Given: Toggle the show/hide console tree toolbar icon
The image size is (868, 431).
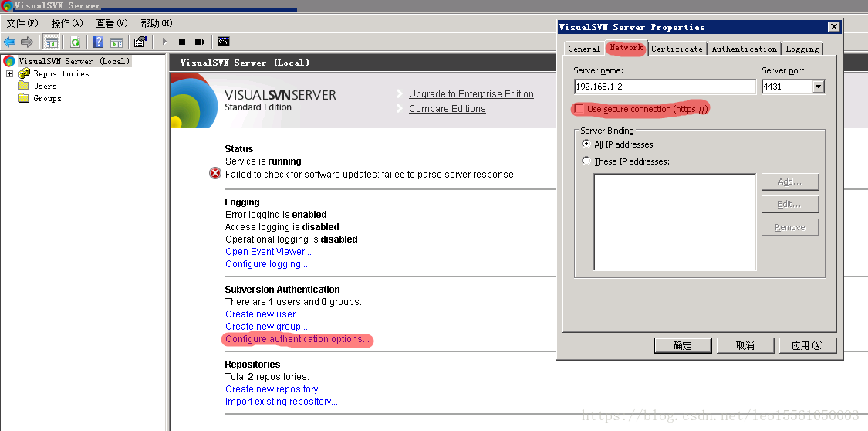Looking at the screenshot, I should pyautogui.click(x=52, y=42).
